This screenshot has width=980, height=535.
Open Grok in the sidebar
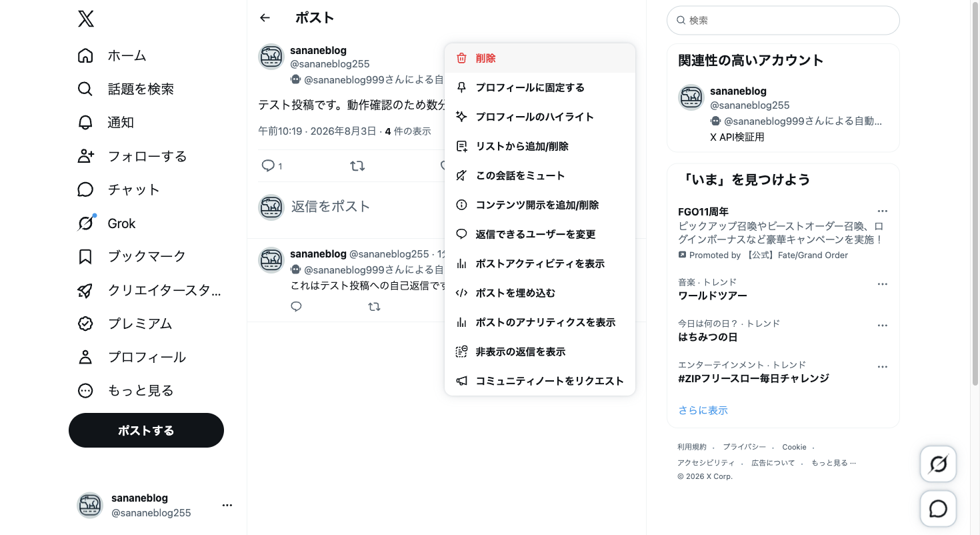click(x=107, y=223)
